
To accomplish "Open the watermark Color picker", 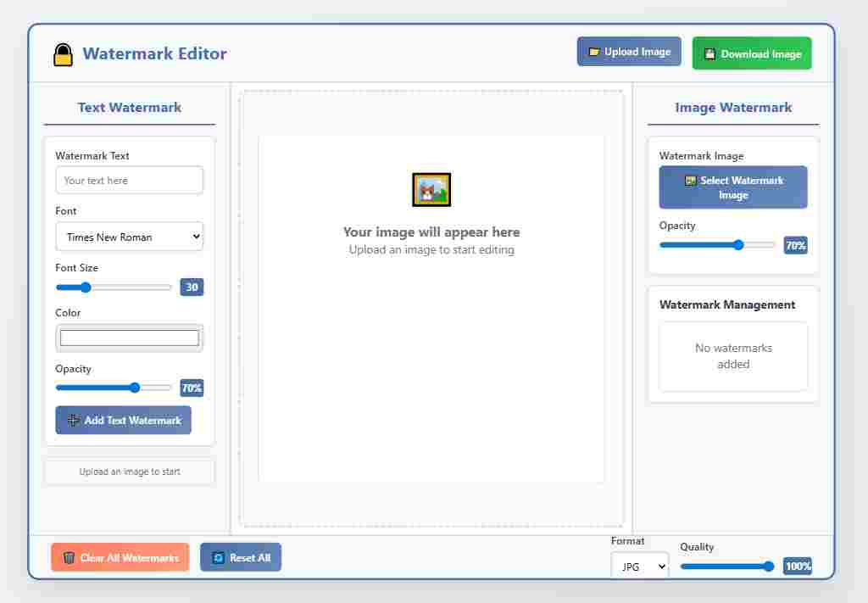I will point(129,338).
